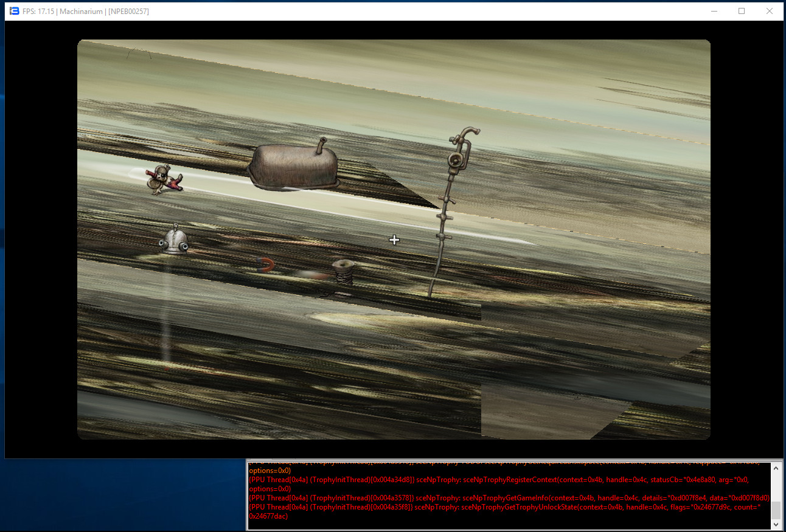
Task: Click the small pipe on the bathtub
Action: tap(321, 145)
